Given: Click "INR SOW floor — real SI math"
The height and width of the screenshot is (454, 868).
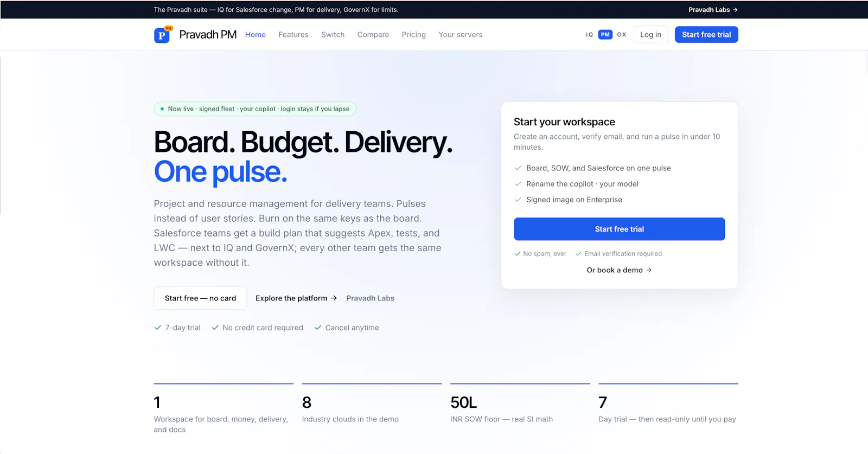Looking at the screenshot, I should tap(502, 419).
